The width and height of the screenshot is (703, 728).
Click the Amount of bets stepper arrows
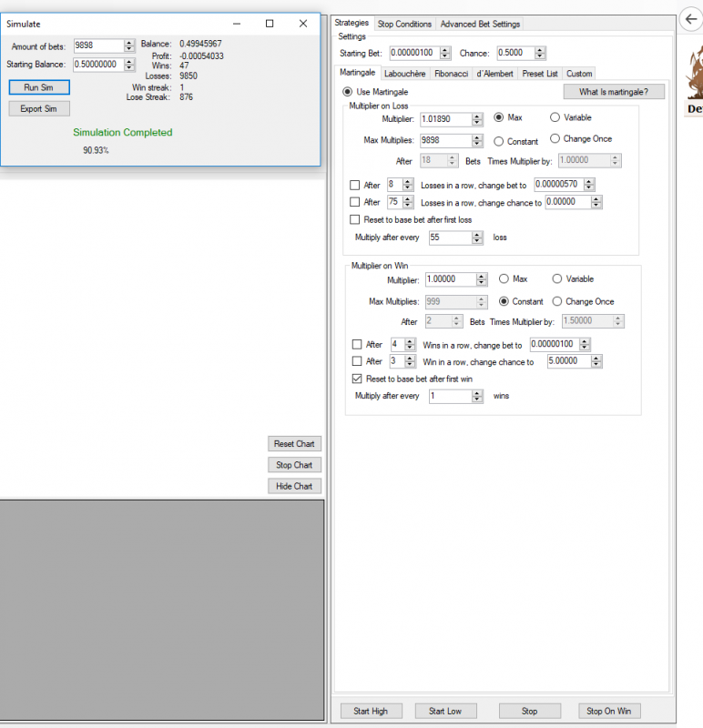[x=129, y=45]
